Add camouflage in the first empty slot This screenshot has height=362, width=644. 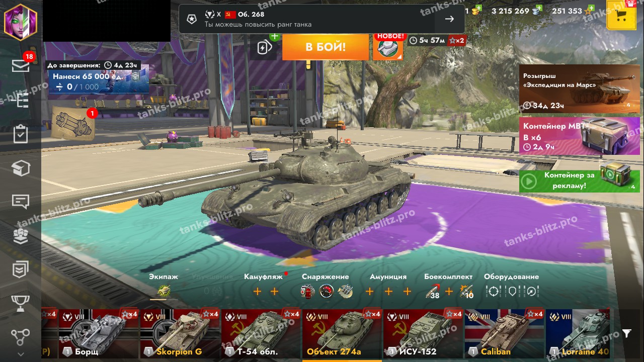coord(257,291)
